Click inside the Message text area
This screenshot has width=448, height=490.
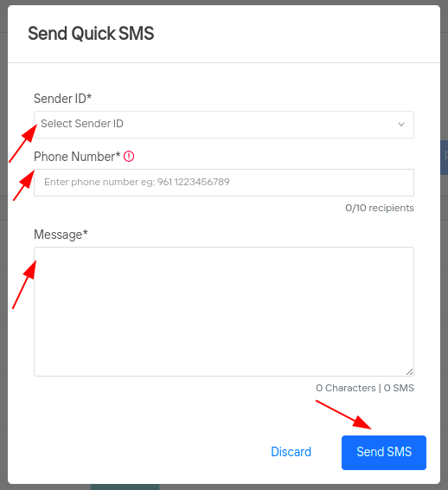(x=224, y=312)
